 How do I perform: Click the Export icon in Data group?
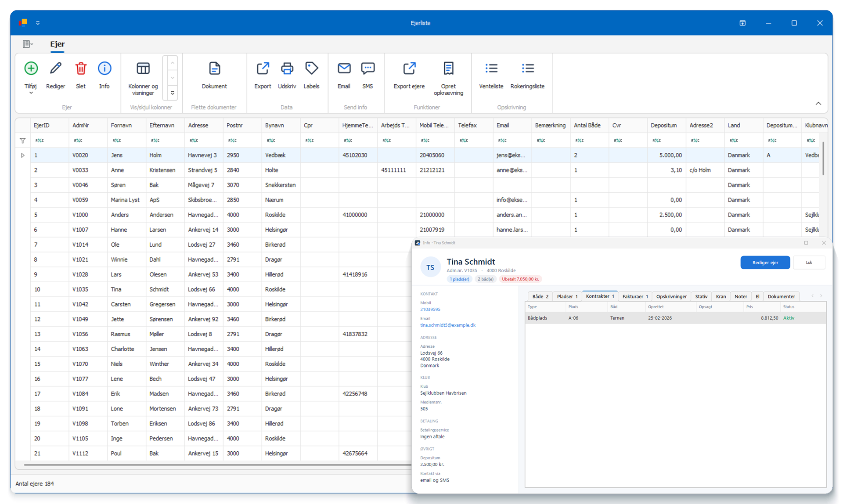pos(263,68)
